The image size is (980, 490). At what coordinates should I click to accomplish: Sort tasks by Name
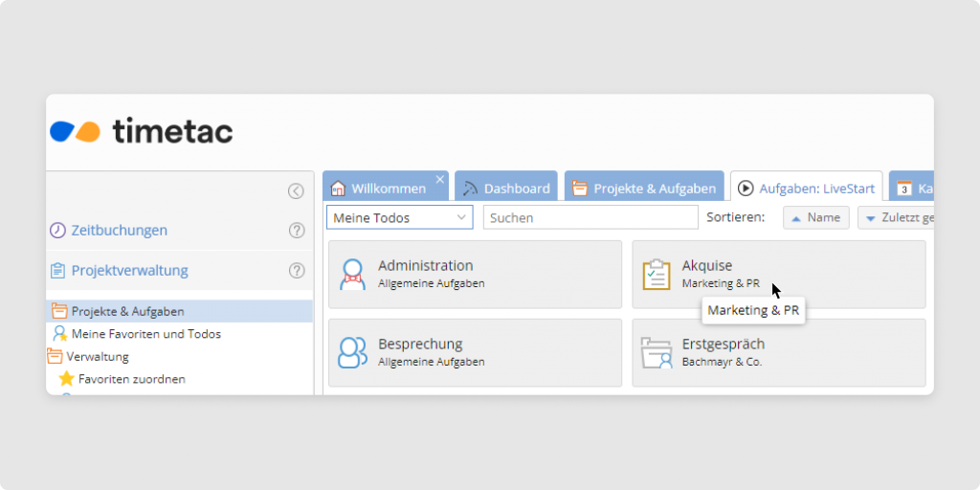tap(816, 218)
